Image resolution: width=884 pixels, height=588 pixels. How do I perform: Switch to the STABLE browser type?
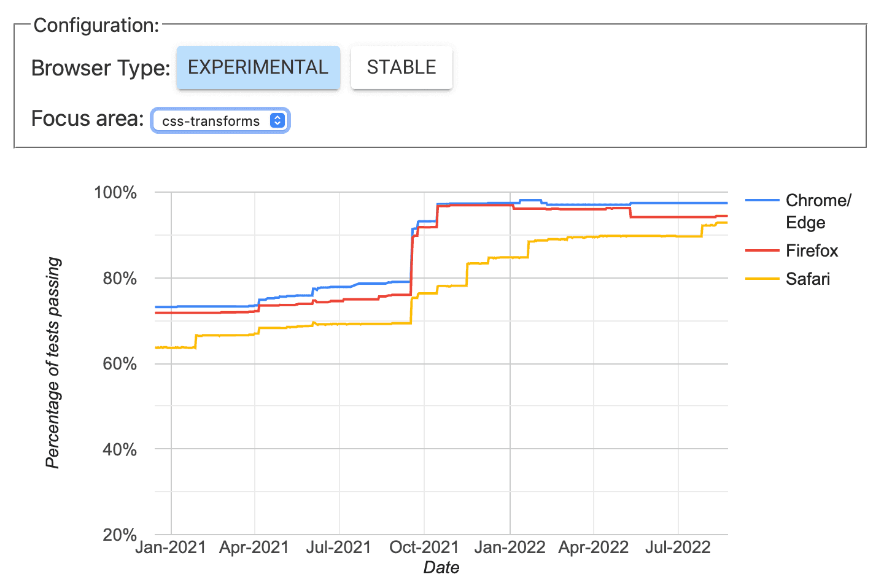pos(401,68)
